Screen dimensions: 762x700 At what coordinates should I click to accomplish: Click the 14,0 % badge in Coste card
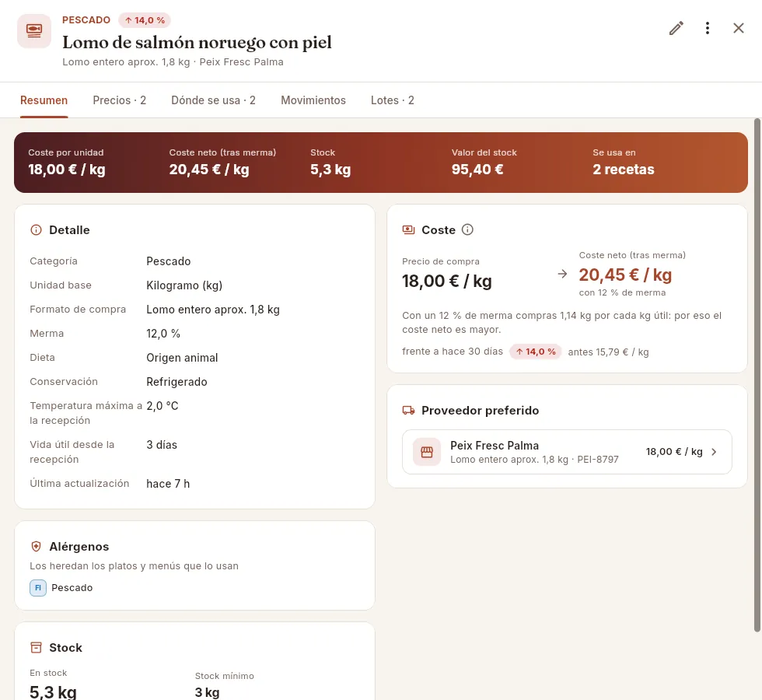[x=536, y=352]
